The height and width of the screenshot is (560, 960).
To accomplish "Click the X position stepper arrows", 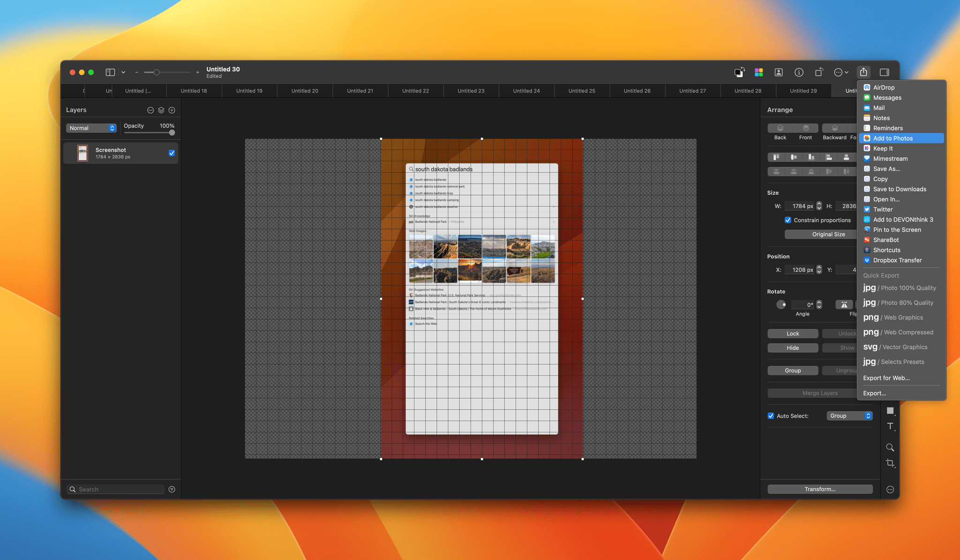I will point(819,269).
